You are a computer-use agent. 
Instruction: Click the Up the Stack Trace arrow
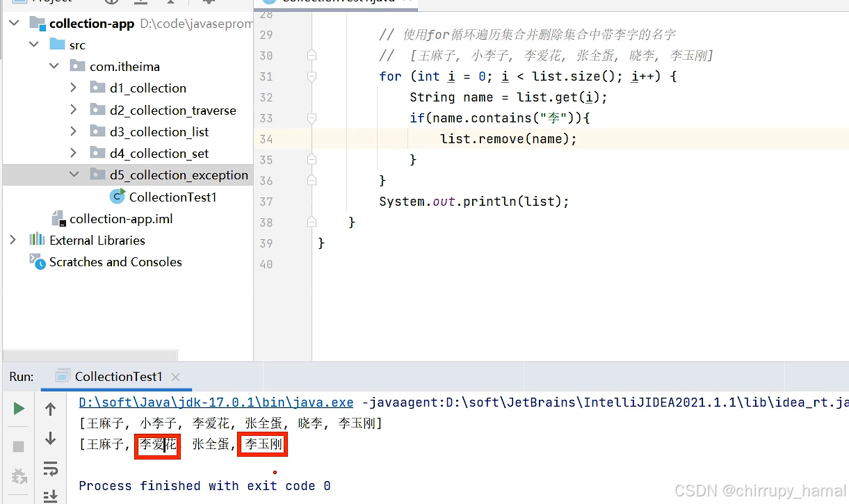(50, 409)
